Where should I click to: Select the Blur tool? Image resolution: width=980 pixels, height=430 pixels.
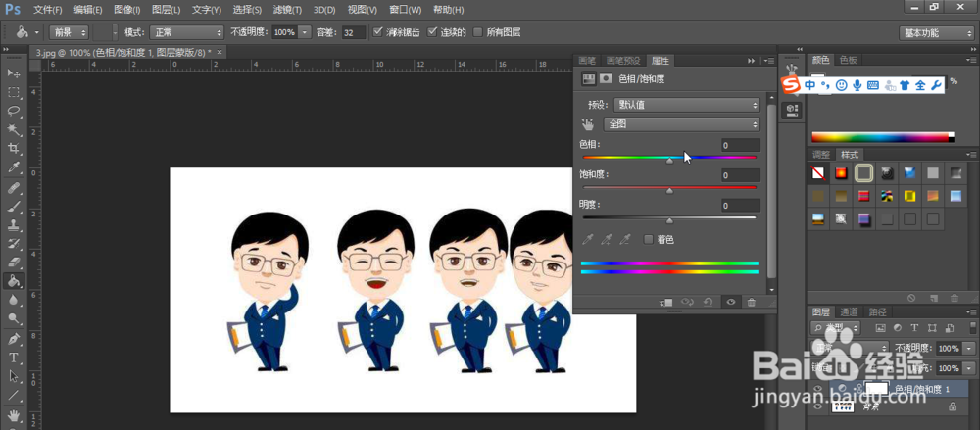[x=14, y=300]
